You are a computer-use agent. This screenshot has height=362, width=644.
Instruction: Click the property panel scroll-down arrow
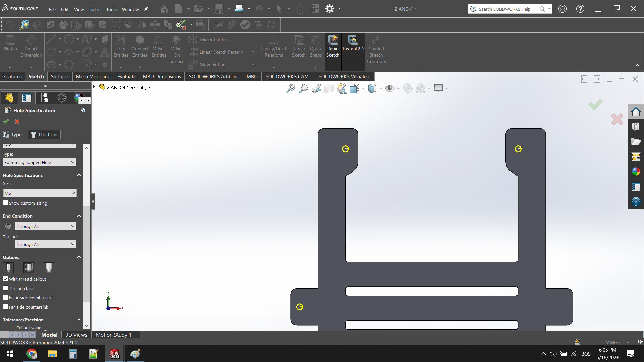pyautogui.click(x=86, y=326)
